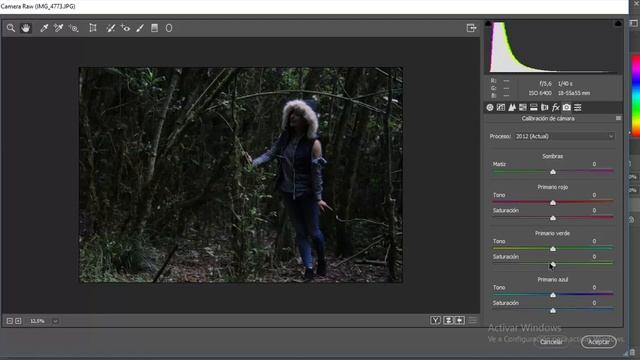Cycle before/after views with Y button
The image size is (640, 360).
436,320
